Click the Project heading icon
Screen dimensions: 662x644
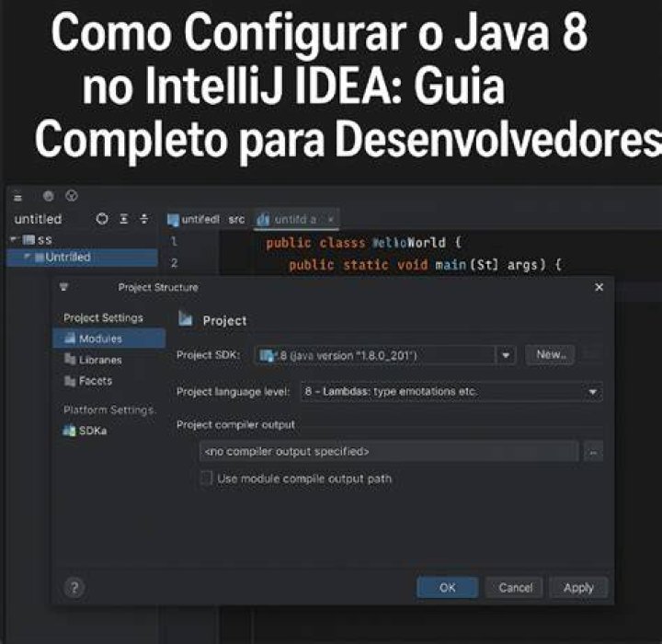tap(185, 318)
